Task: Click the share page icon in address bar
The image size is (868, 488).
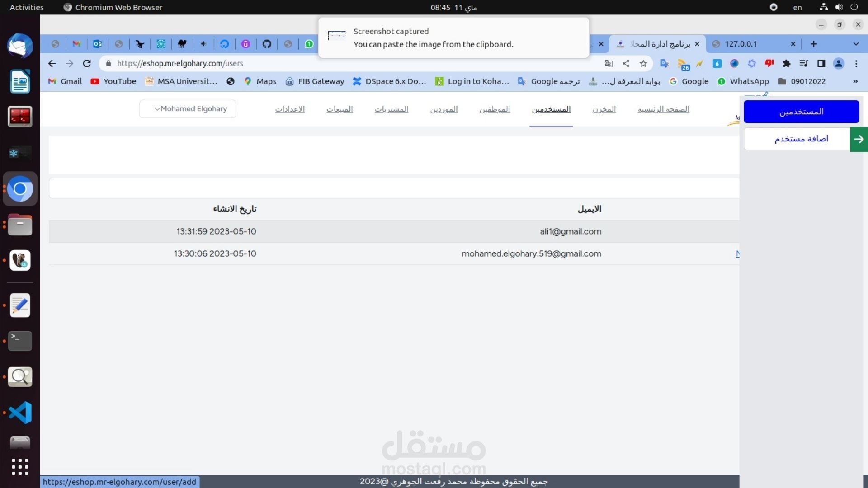Action: click(626, 64)
